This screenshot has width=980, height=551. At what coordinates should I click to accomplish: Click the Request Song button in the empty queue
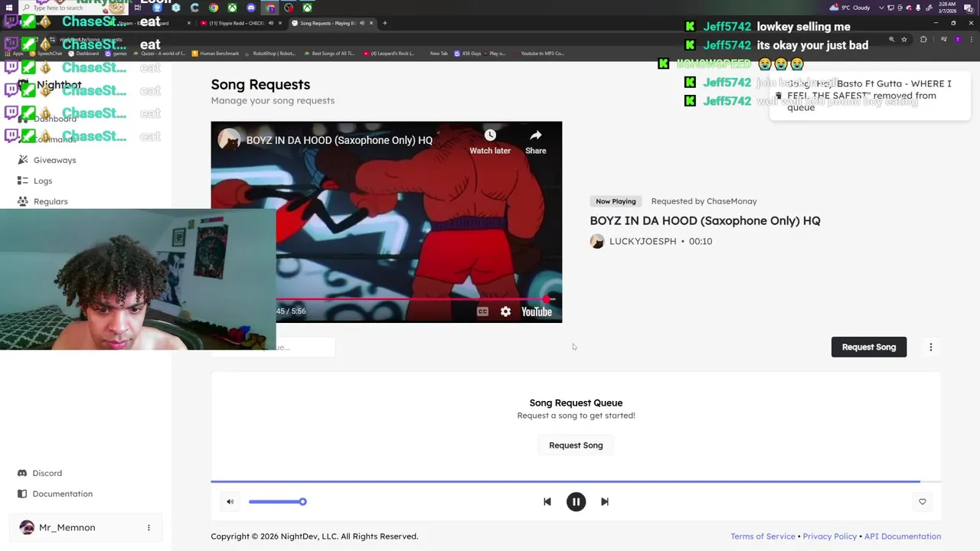(x=576, y=445)
